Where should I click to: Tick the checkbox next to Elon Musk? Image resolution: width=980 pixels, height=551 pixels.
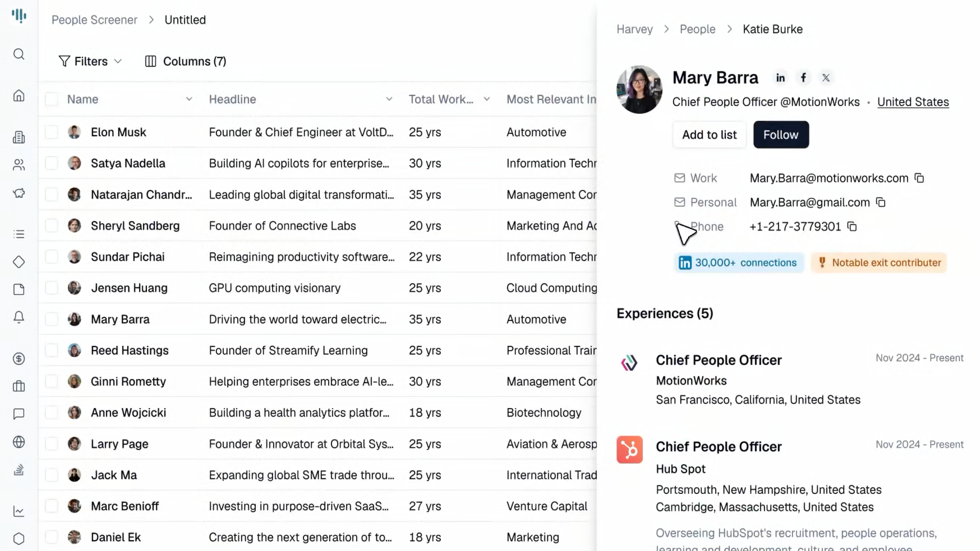52,132
